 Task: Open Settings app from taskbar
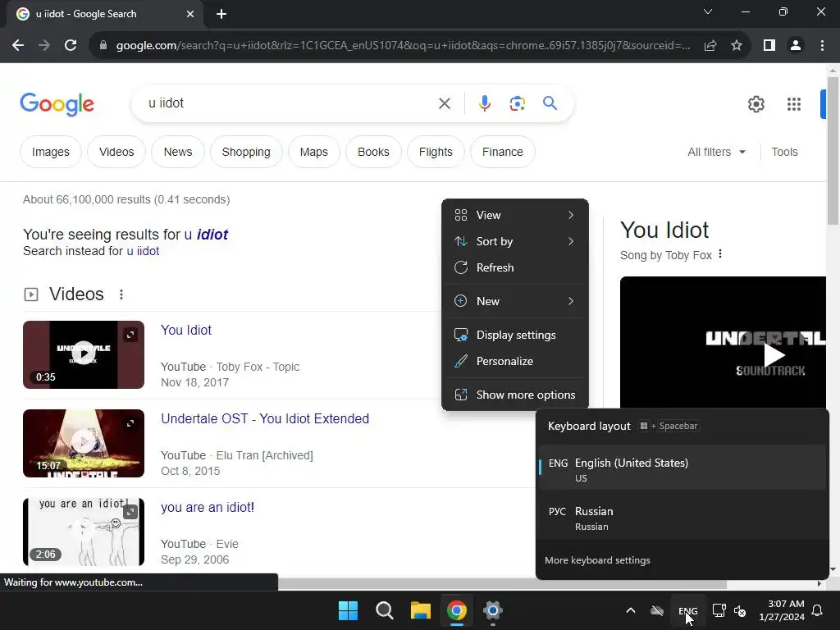tap(492, 610)
